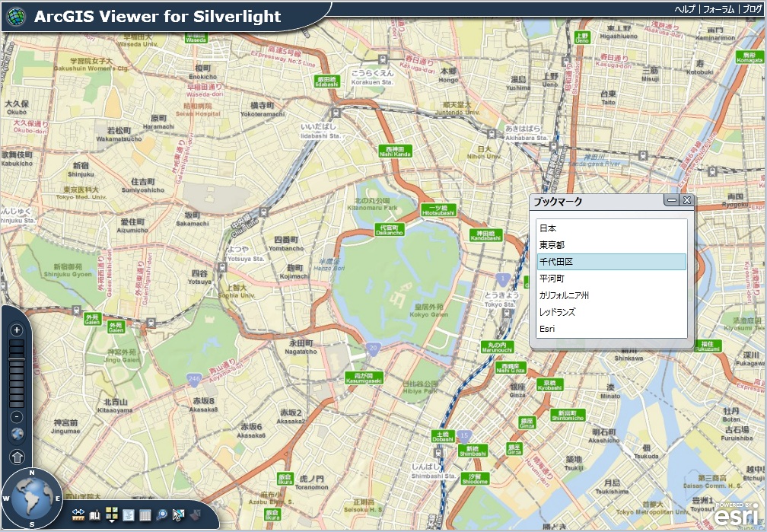The height and width of the screenshot is (532, 767).
Task: Open the ブログ link
Action: [753, 9]
